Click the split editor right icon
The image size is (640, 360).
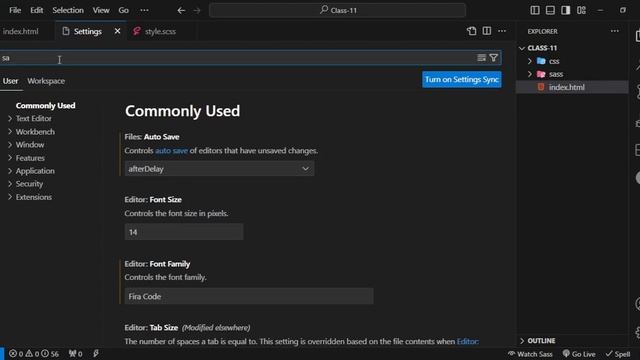pos(487,31)
